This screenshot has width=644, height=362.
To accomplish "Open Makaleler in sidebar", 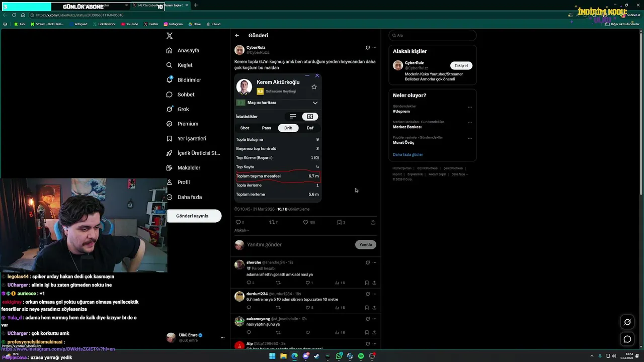I will 183,167.
